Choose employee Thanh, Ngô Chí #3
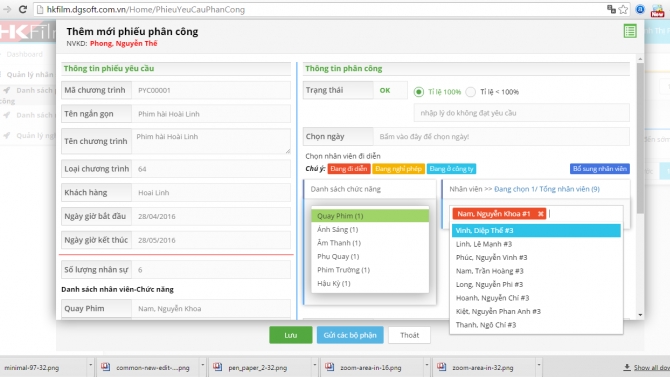This screenshot has height=377, width=670. [x=536, y=325]
